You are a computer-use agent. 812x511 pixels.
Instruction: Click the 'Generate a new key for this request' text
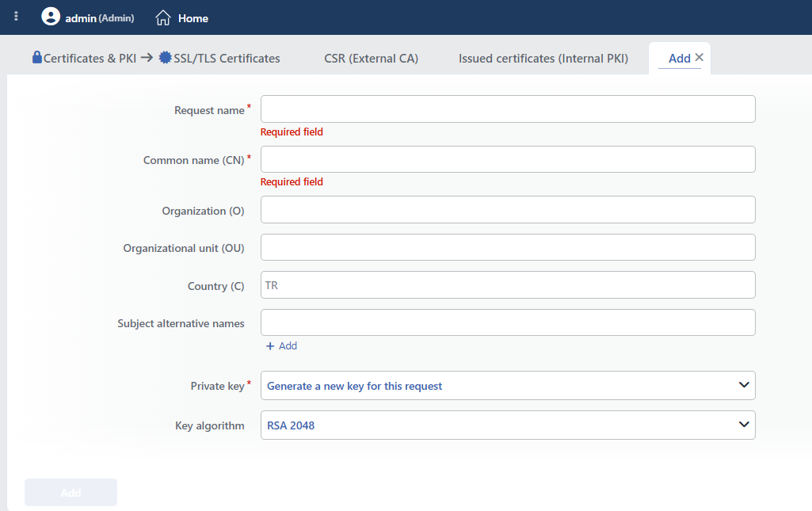355,387
